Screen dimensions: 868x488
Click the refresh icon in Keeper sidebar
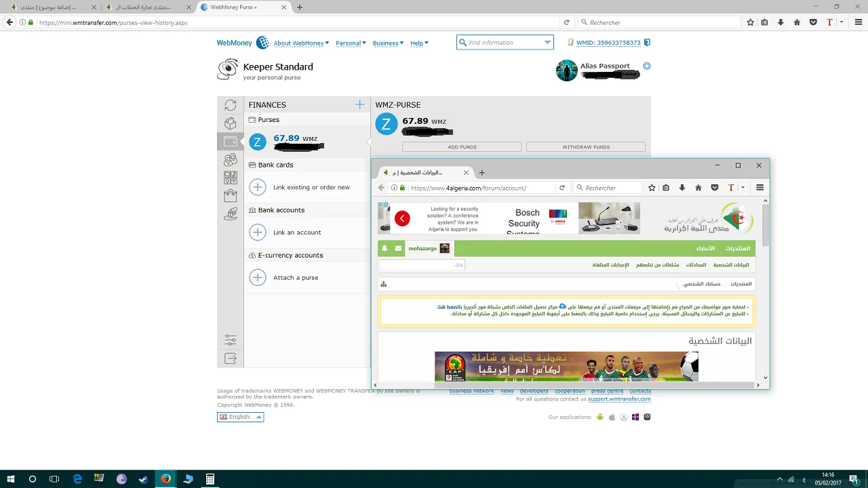pos(231,105)
